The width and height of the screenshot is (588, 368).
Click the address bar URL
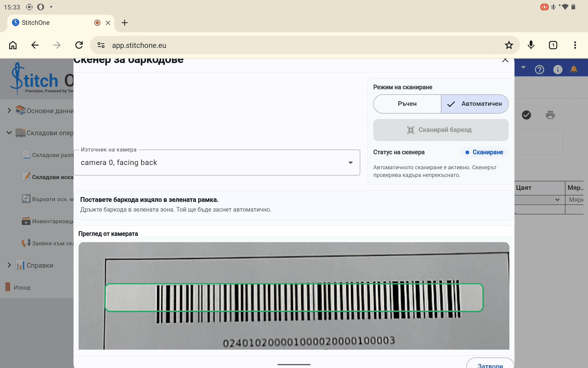tap(139, 45)
